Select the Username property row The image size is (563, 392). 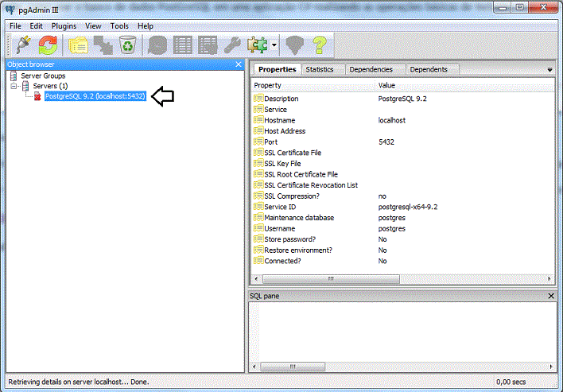point(403,228)
